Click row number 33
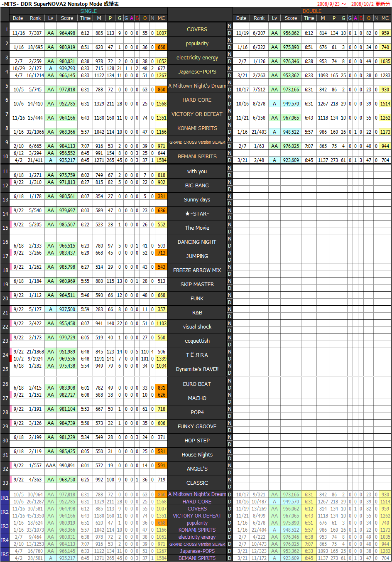392x562 pixels. [5, 483]
